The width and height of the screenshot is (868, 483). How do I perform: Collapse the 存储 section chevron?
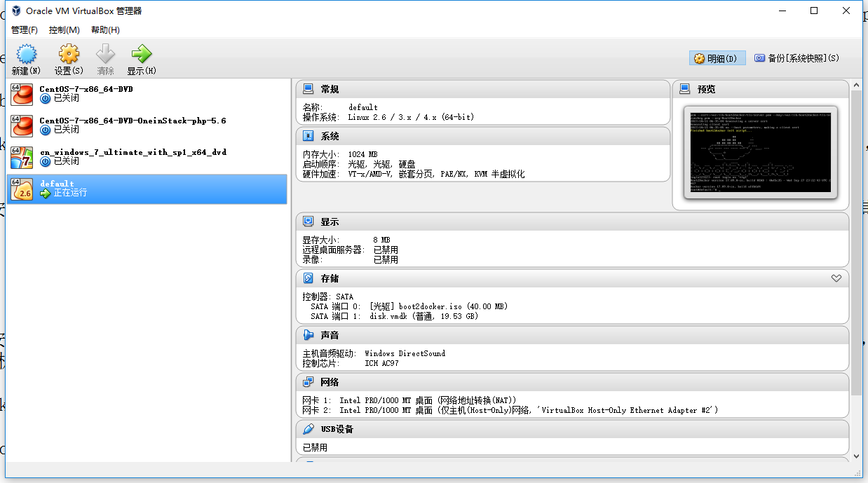pyautogui.click(x=836, y=278)
